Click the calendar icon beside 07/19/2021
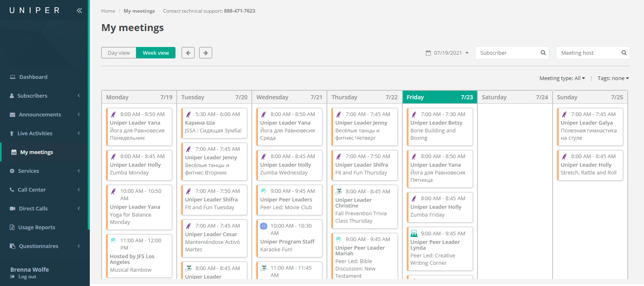The width and height of the screenshot is (644, 286). pyautogui.click(x=428, y=53)
